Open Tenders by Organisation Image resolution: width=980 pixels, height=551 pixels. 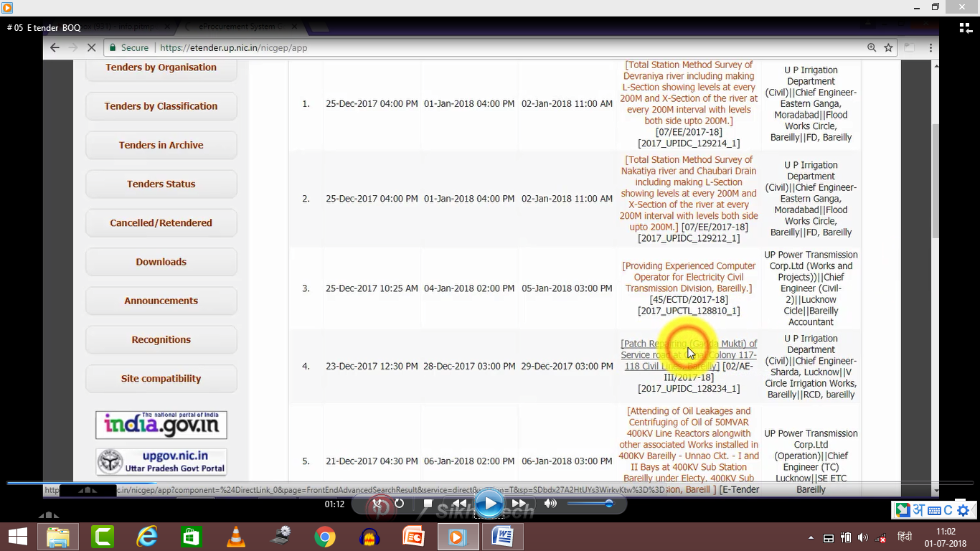[x=161, y=67]
